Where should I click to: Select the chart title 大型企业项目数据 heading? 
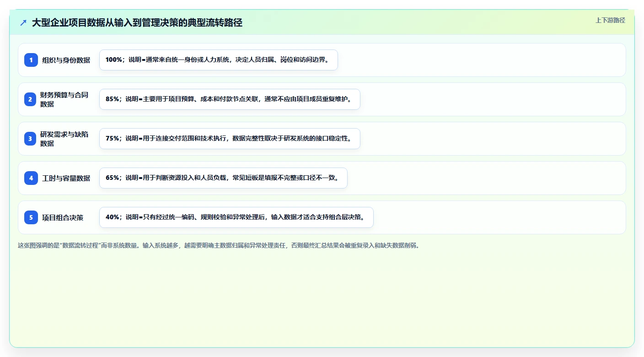click(137, 22)
